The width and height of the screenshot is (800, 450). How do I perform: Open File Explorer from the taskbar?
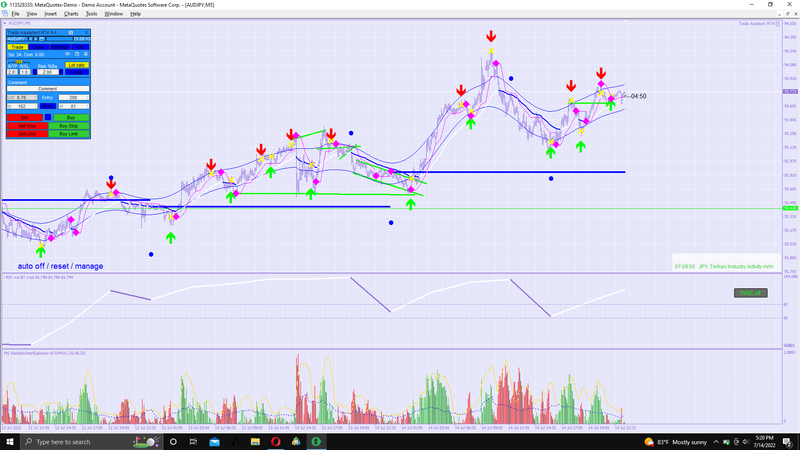pos(255,441)
